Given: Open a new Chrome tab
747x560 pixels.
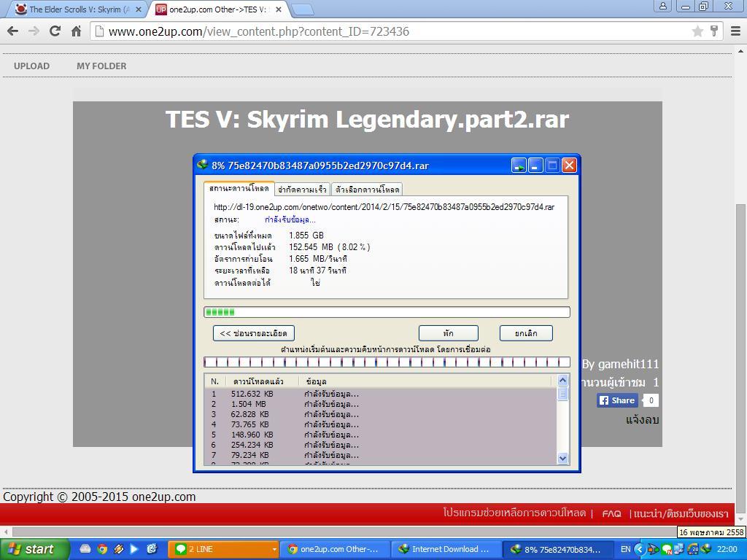Looking at the screenshot, I should click(x=302, y=9).
